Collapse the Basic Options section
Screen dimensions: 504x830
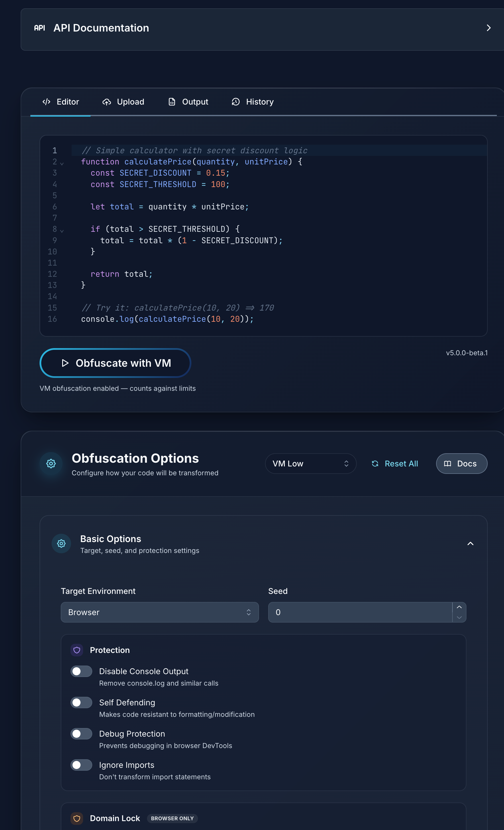[470, 543]
